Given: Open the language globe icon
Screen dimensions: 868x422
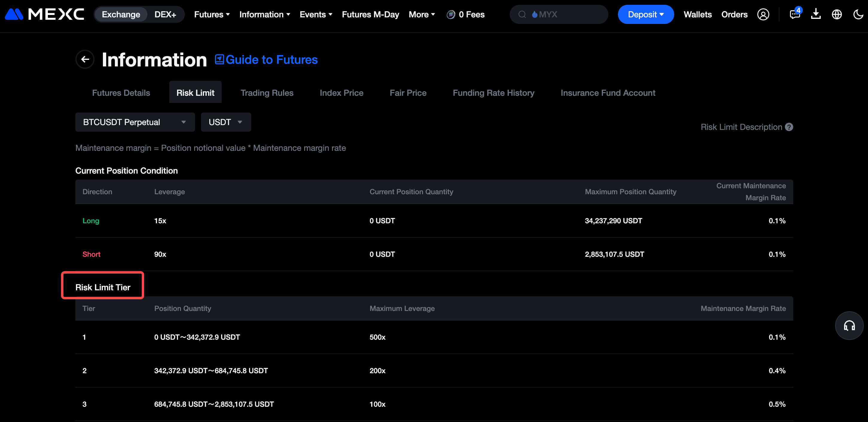Looking at the screenshot, I should (x=837, y=14).
